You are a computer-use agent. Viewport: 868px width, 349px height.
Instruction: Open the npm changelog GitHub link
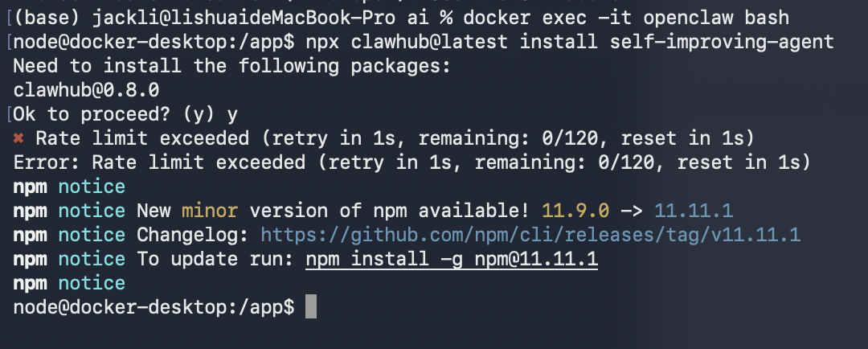pyautogui.click(x=531, y=235)
